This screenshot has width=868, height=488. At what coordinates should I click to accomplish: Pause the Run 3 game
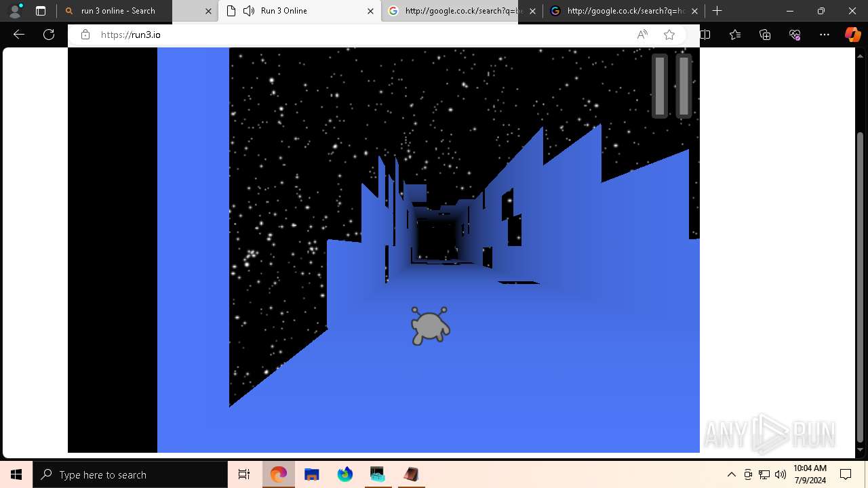(x=672, y=86)
